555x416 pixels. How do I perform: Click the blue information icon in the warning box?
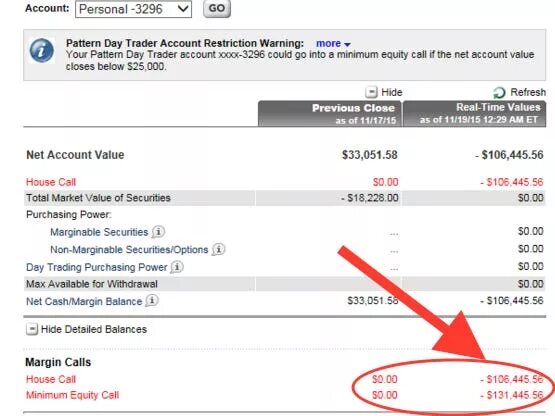click(42, 51)
